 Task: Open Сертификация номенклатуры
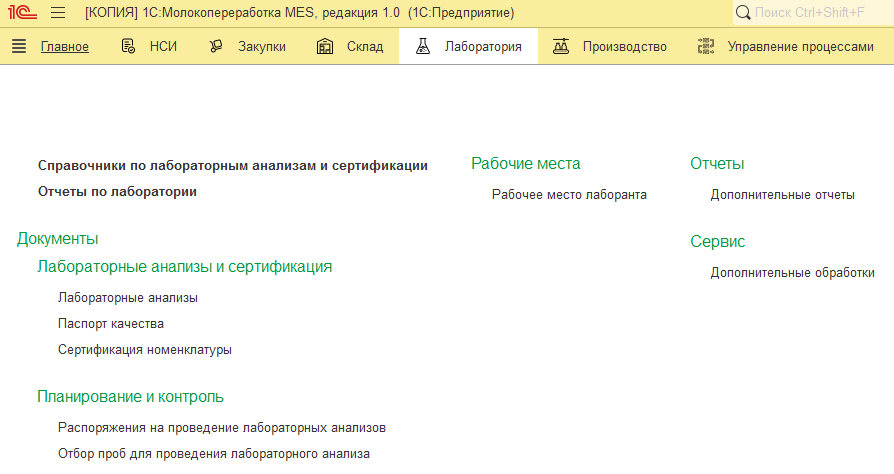tap(145, 350)
